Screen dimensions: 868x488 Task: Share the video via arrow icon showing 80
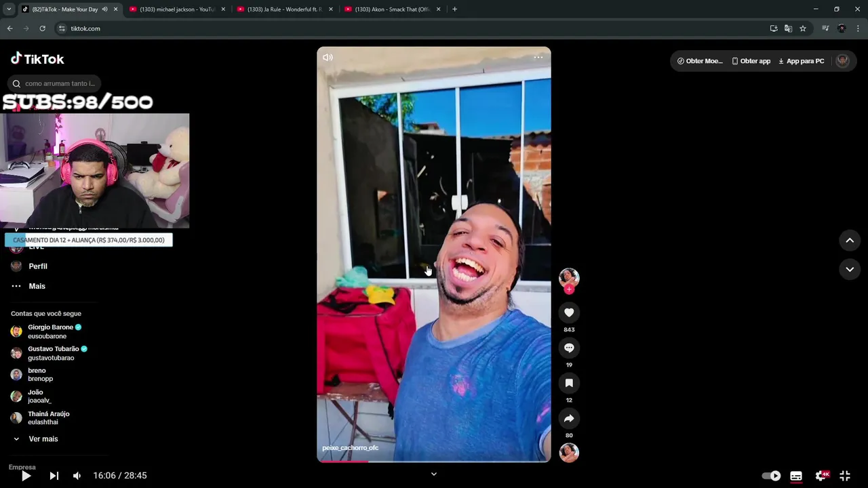(569, 418)
